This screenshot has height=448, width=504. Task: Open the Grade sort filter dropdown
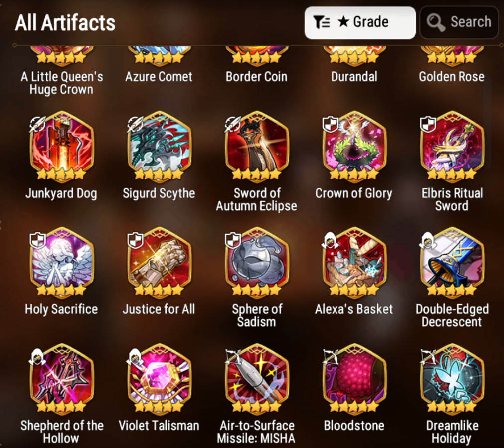(360, 23)
